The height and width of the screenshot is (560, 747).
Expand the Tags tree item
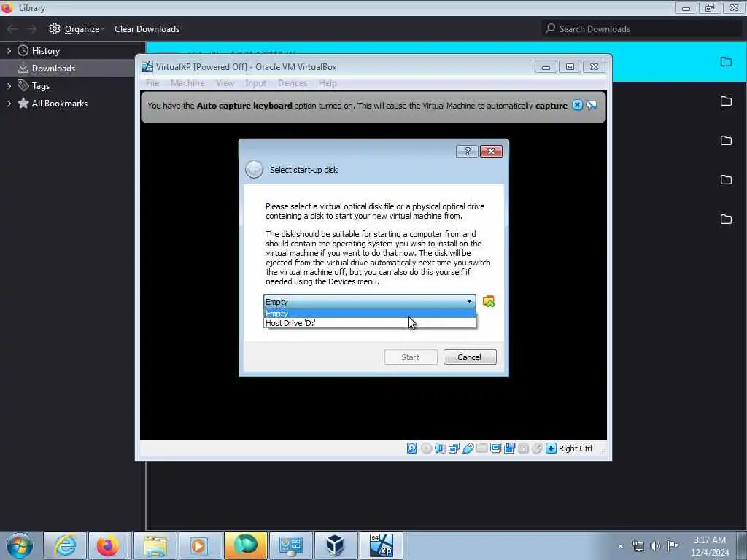(x=9, y=86)
